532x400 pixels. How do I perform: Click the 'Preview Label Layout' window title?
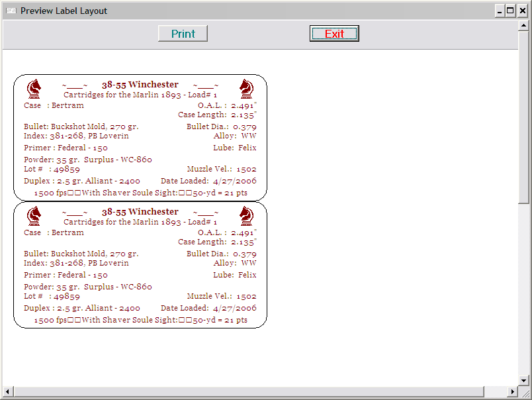64,11
